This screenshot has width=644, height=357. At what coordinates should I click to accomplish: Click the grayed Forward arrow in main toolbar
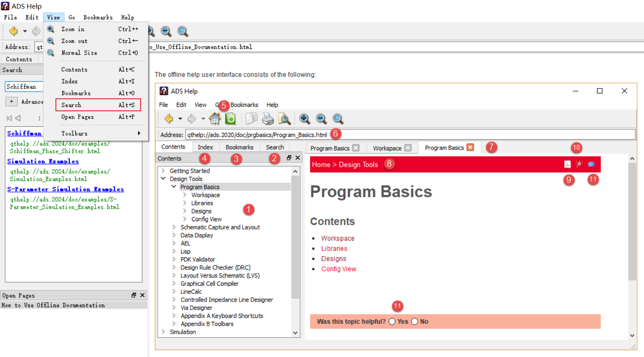(36, 31)
